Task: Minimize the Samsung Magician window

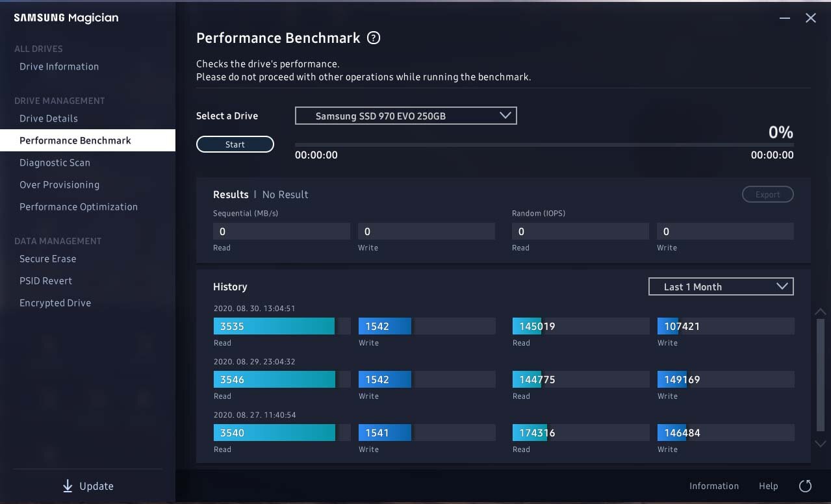Action: pos(785,18)
